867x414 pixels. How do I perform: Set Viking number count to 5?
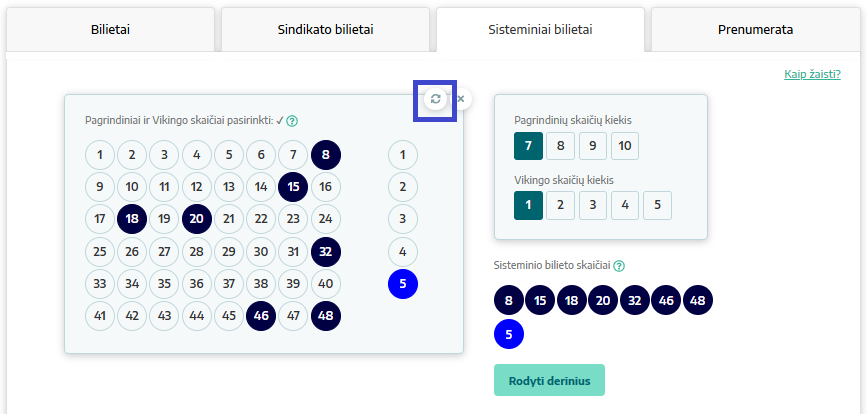[657, 205]
